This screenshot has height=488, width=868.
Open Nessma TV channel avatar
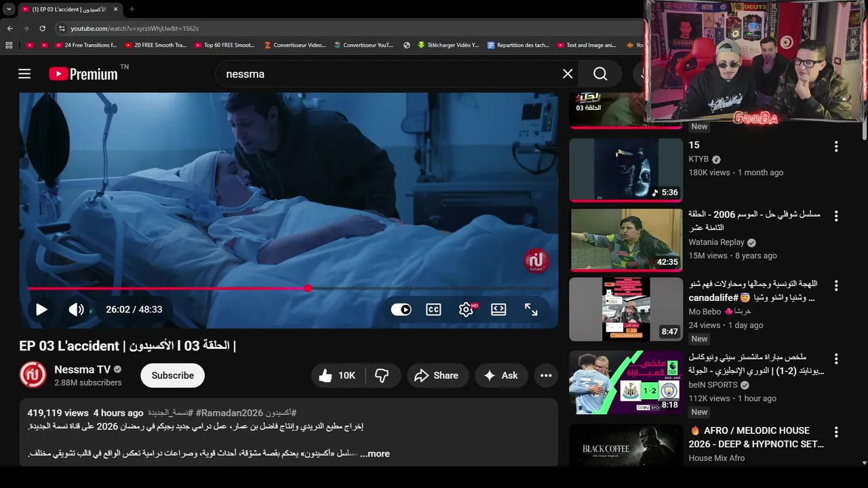(x=33, y=375)
